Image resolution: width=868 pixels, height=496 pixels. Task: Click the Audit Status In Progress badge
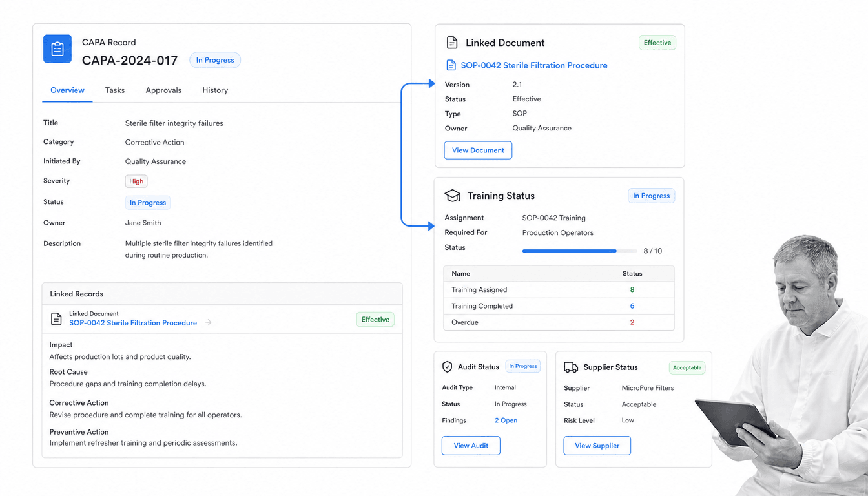tap(523, 366)
